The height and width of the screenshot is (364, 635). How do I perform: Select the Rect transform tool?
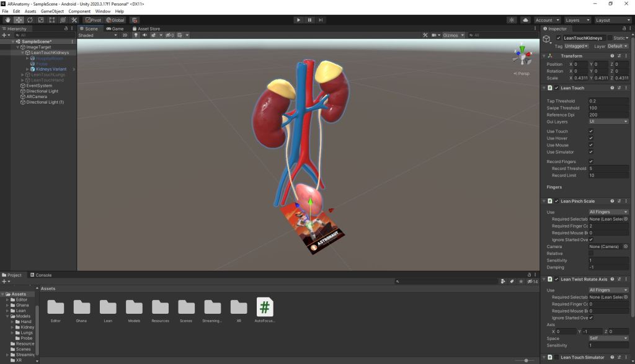pyautogui.click(x=52, y=20)
